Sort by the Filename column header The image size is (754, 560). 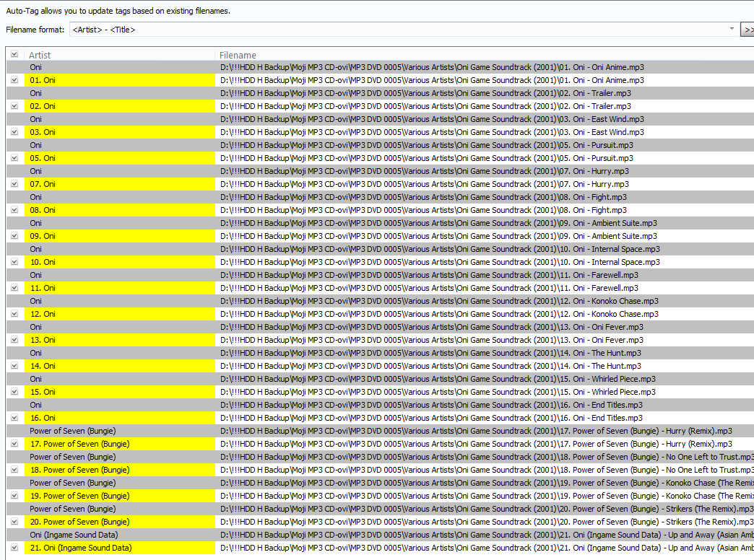[x=484, y=55]
